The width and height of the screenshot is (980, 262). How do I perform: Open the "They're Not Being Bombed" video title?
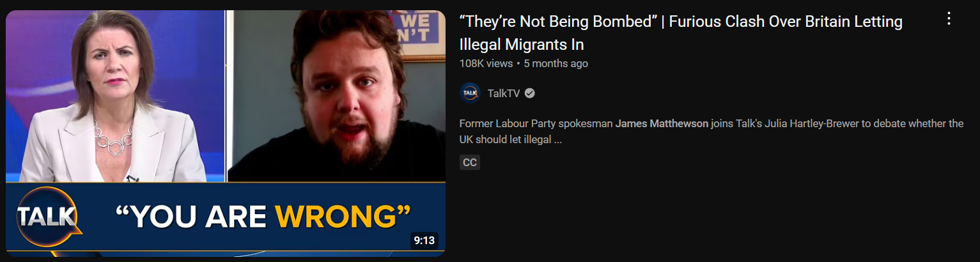click(681, 33)
